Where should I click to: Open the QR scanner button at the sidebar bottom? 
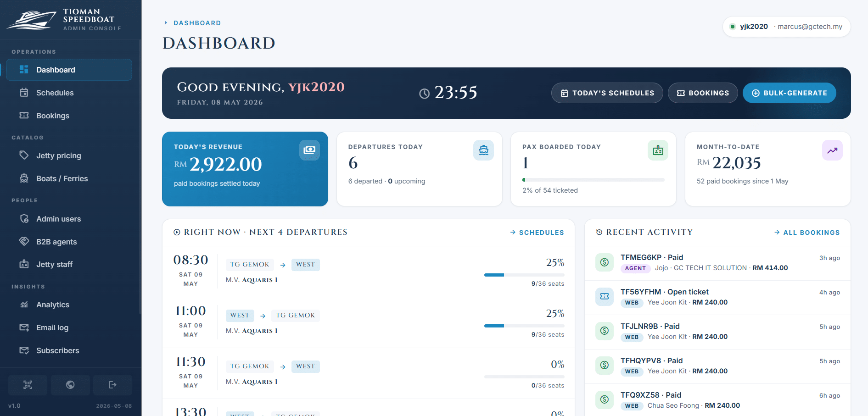[28, 385]
